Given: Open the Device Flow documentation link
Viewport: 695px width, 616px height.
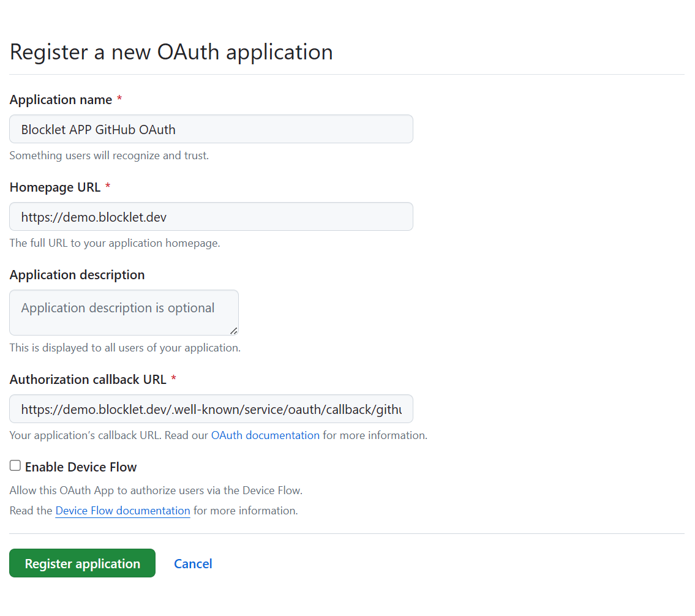Looking at the screenshot, I should tap(122, 511).
